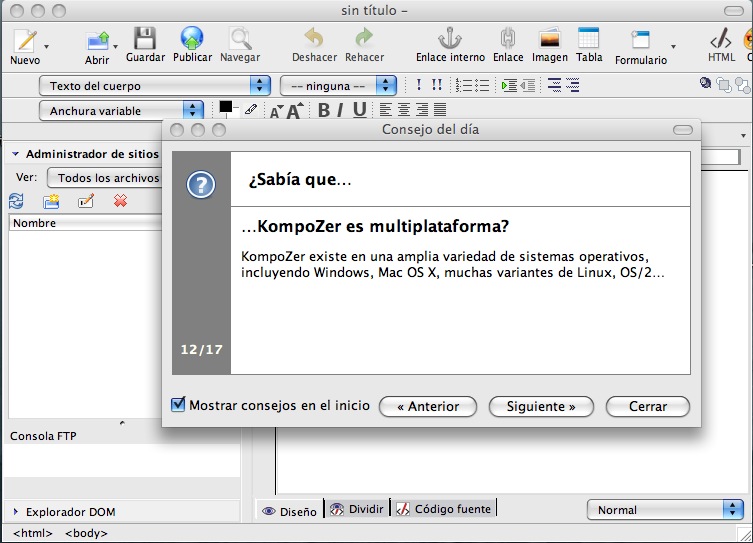Open Todos los archivos filter dropdown

(105, 178)
